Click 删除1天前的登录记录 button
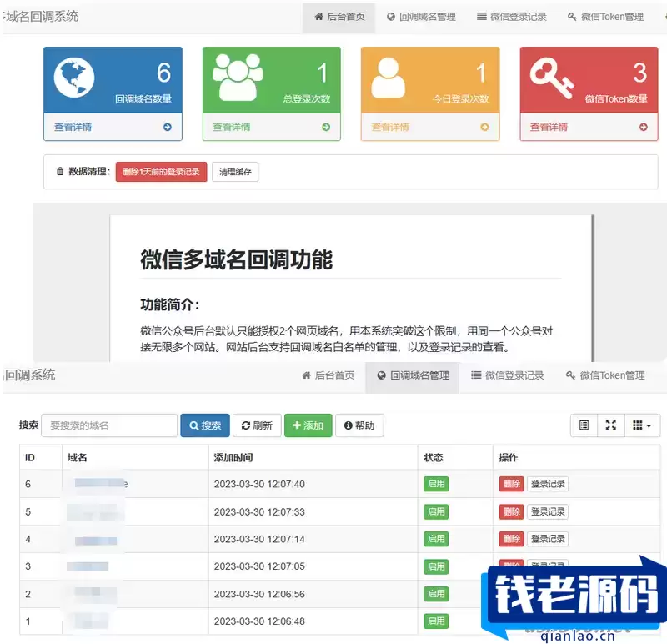The height and width of the screenshot is (644, 667). tap(161, 172)
